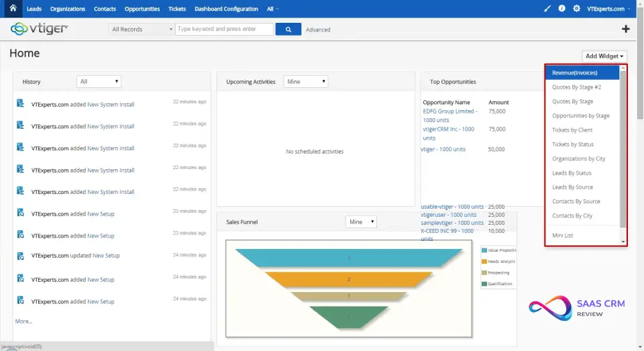This screenshot has height=351, width=644.
Task: Select Revenue(Invoices) from widget list
Action: pos(574,72)
